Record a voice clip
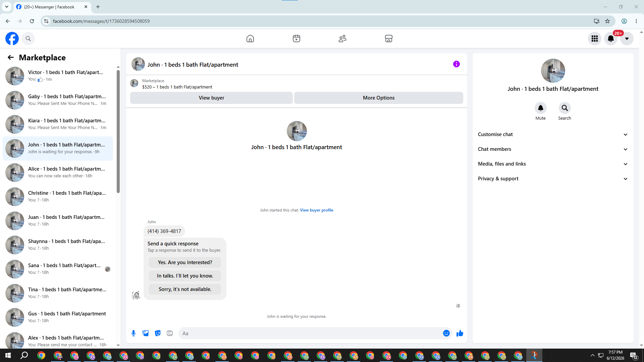Viewport: 644px width, 362px height. pos(133,333)
